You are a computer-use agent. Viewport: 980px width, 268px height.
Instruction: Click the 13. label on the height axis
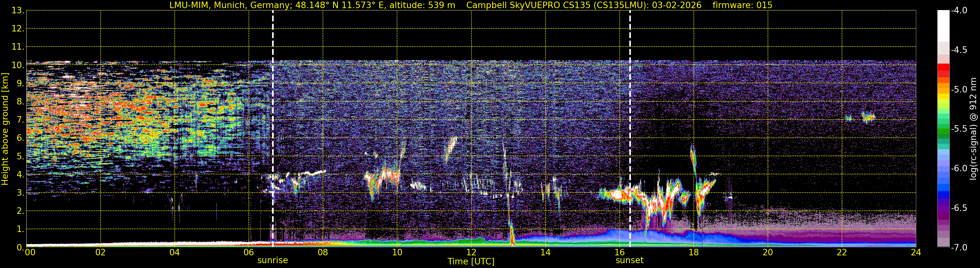click(18, 11)
